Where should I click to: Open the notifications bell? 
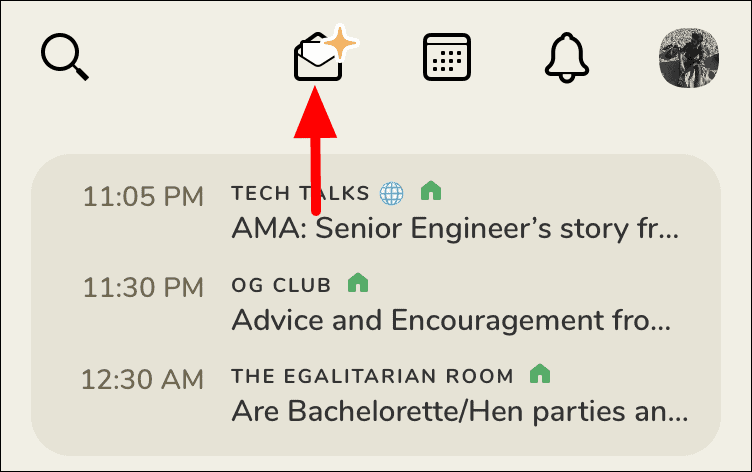[x=566, y=58]
